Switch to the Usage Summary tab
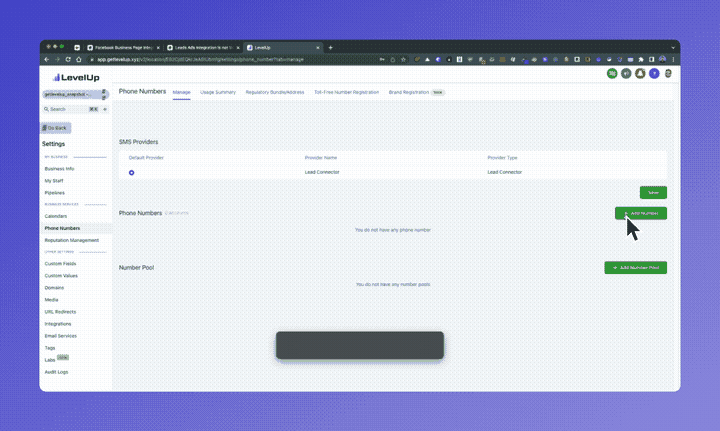 coord(218,92)
